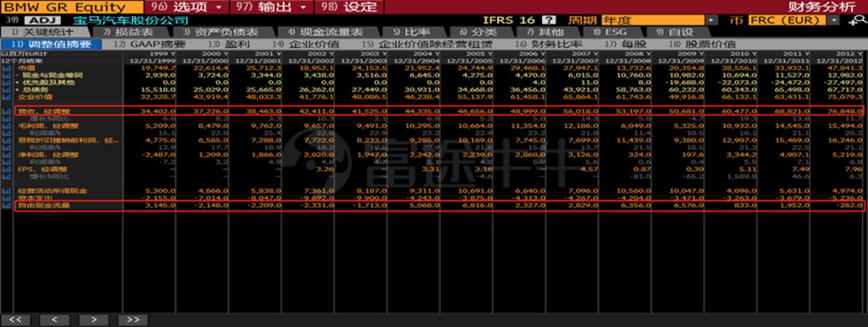868x327 pixels.
Task: Expand 优先股及其他 using its plus sign
Action: coord(16,82)
